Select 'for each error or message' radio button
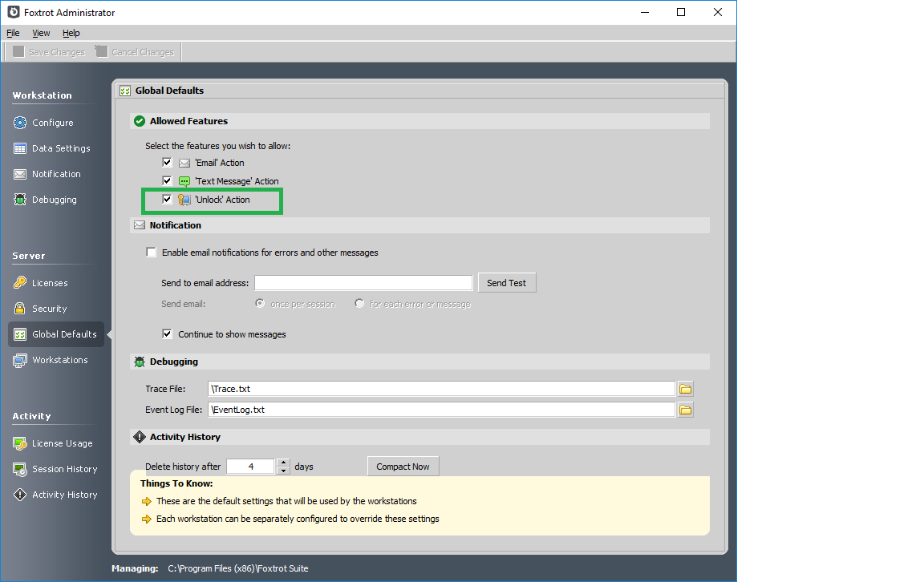Viewport: 924px width, 582px height. 359,303
